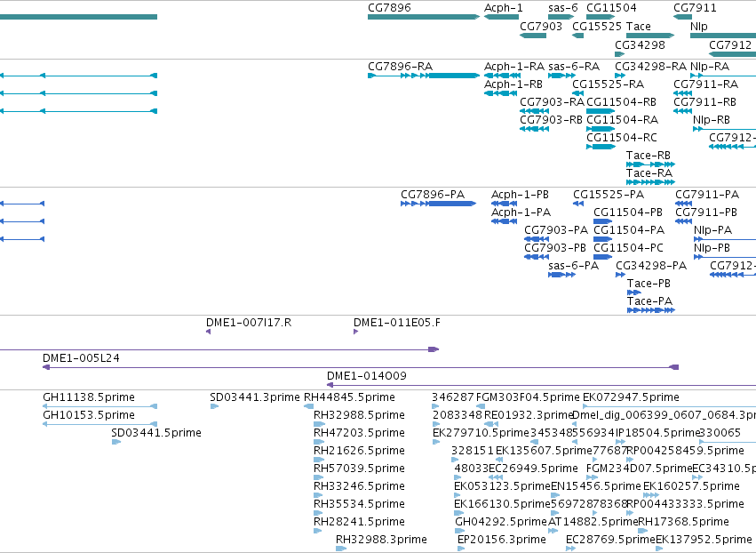Select protein CG11504-PB

click(x=628, y=212)
